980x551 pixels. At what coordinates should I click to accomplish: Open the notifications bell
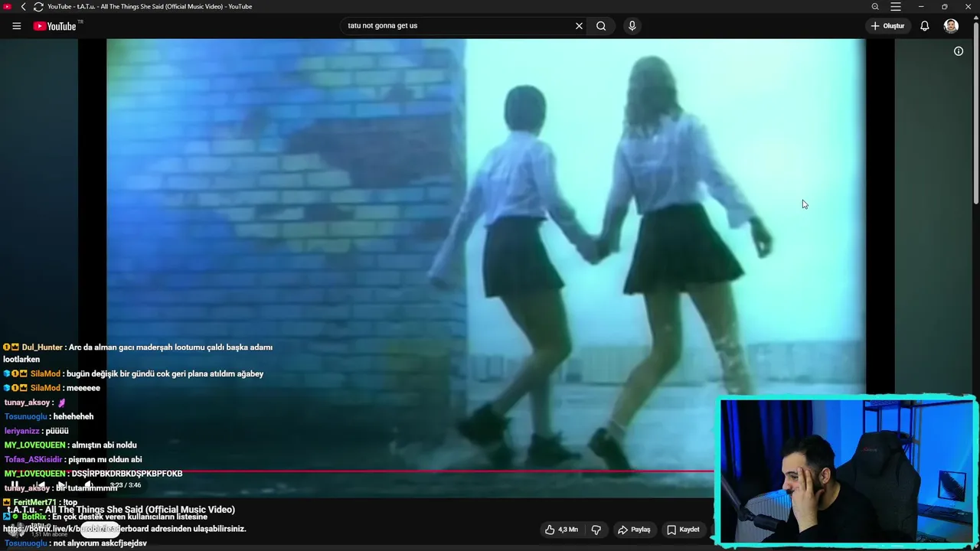point(925,26)
